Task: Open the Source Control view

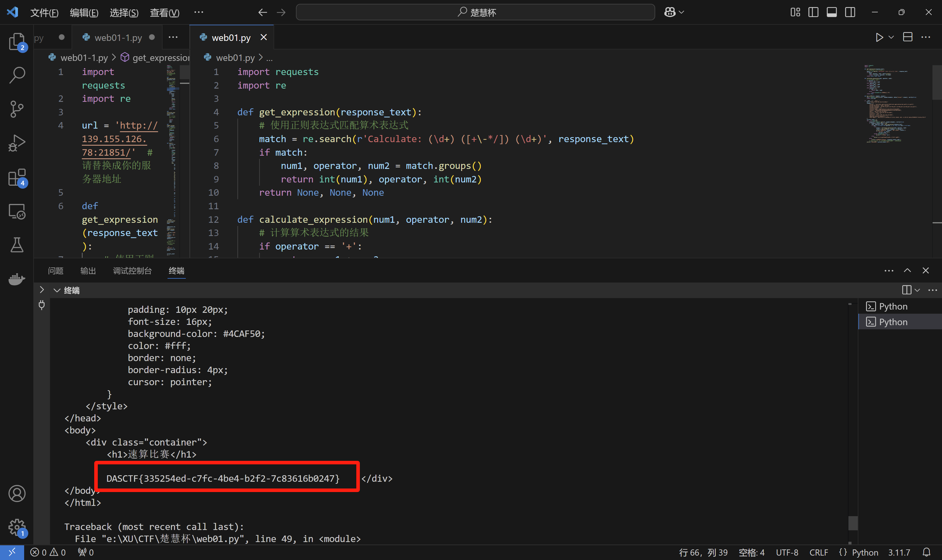Action: point(16,109)
